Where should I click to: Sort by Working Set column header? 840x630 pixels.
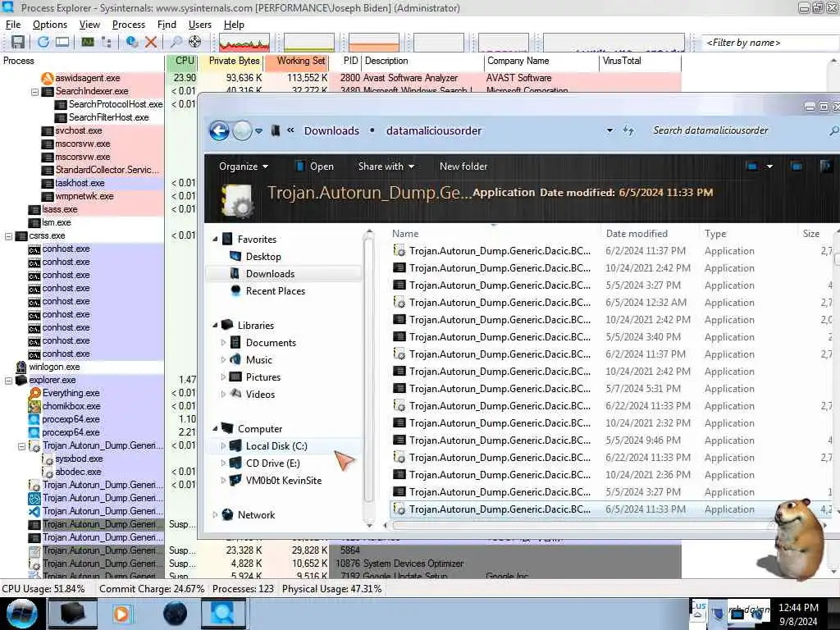(295, 61)
